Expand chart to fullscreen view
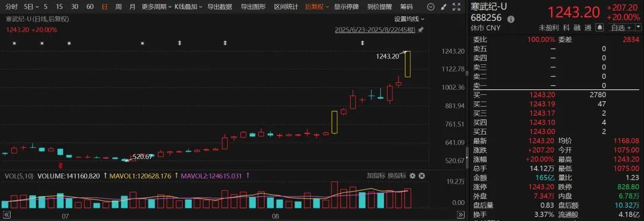This screenshot has width=644, height=221. click(x=456, y=7)
